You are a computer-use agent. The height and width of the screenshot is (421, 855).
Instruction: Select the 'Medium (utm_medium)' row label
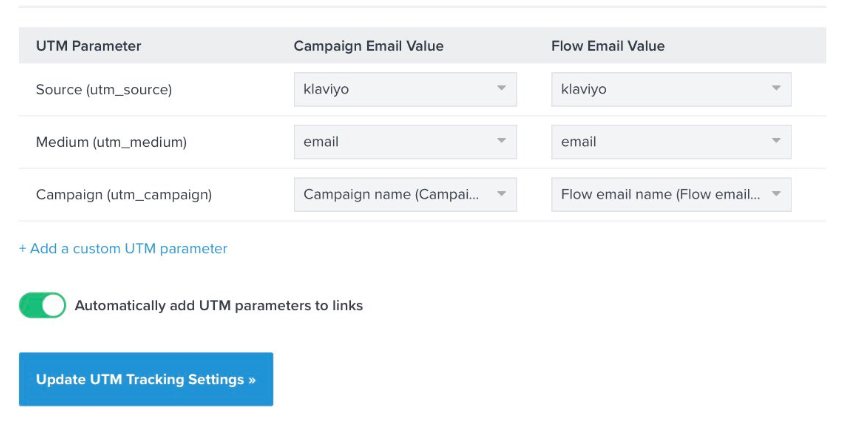111,142
